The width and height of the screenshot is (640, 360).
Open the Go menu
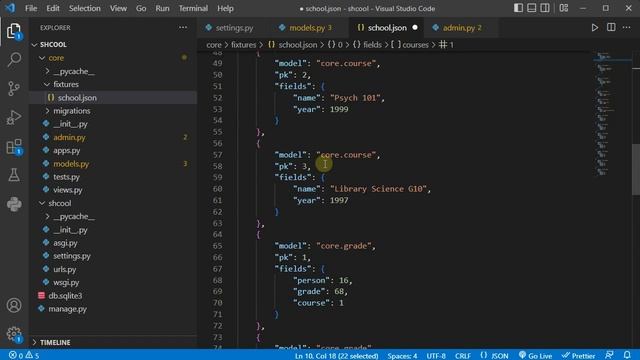(x=141, y=8)
